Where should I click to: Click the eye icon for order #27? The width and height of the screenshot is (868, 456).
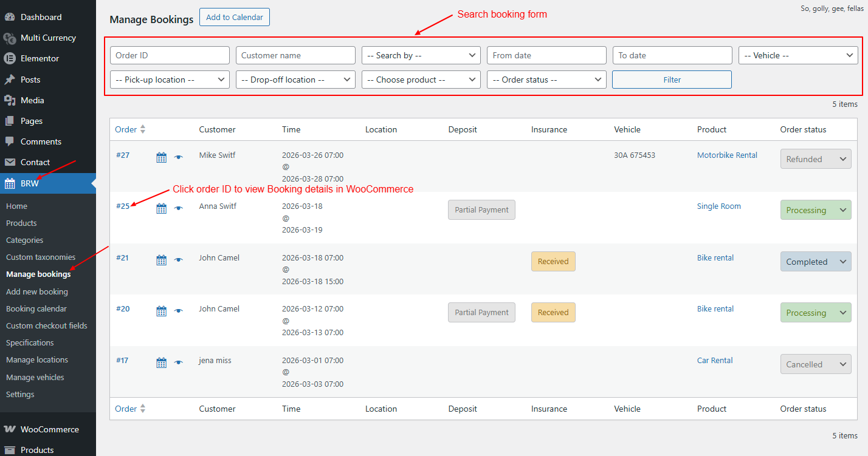[x=178, y=158]
